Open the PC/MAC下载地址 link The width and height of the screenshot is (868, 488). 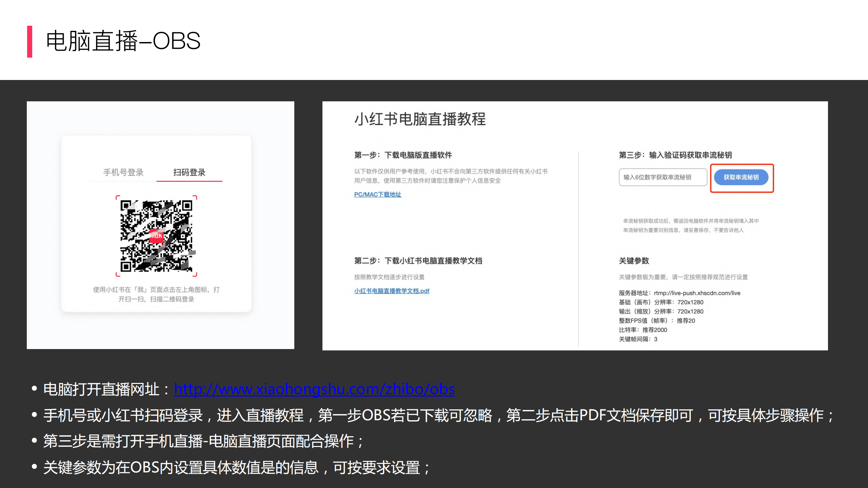[x=377, y=194]
